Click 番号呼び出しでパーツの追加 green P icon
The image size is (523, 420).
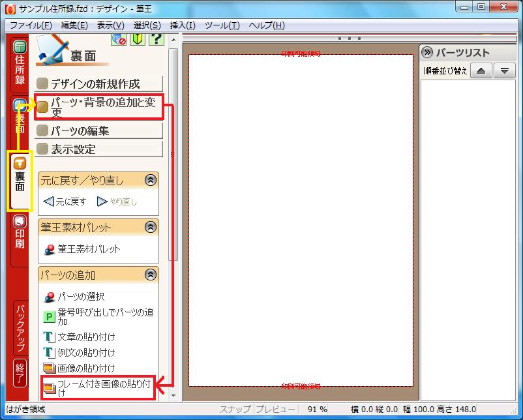50,317
